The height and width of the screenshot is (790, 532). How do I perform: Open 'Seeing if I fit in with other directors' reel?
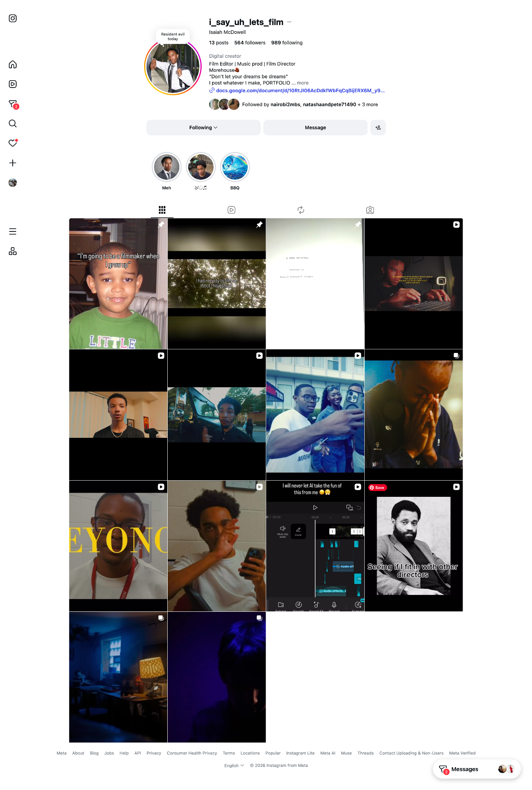[414, 546]
